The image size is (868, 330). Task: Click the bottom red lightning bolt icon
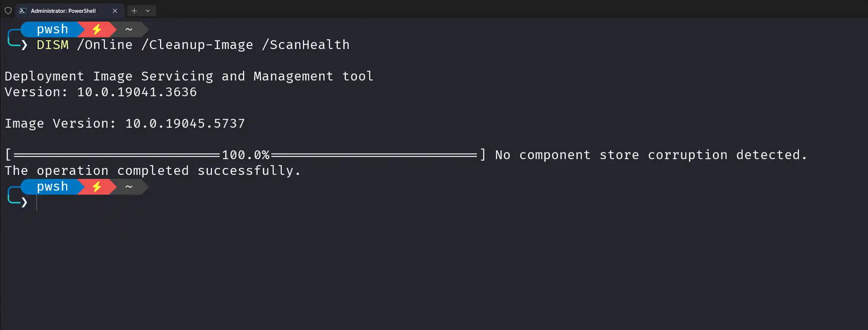pos(97,187)
